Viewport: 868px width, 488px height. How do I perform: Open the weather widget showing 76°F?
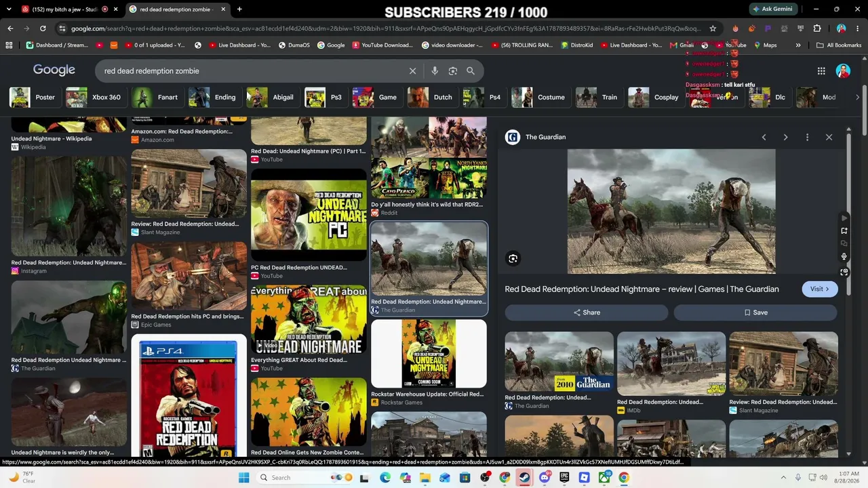coord(22,478)
